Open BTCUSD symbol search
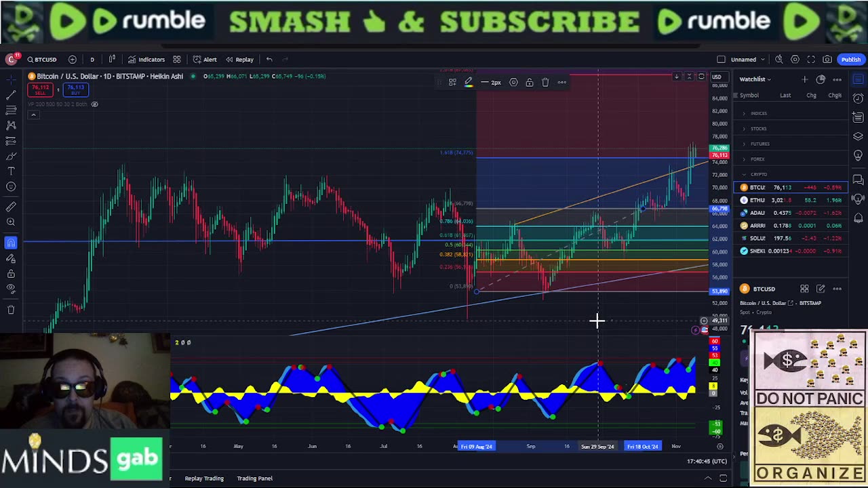868x488 pixels. (x=42, y=60)
